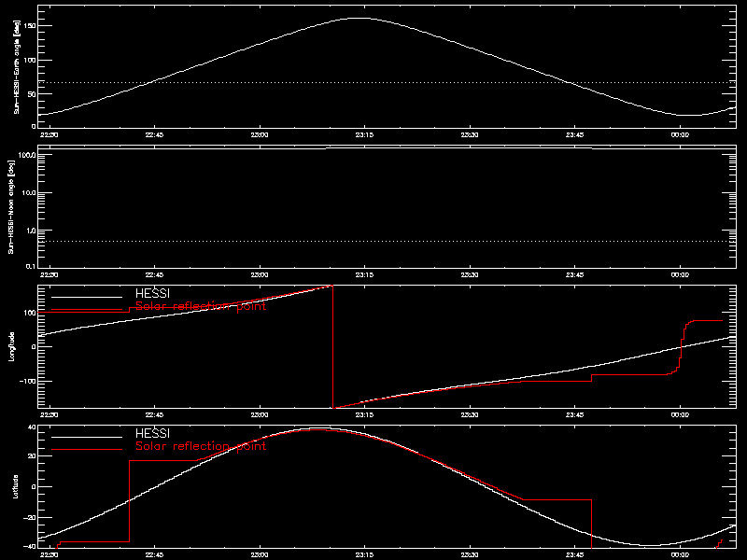Select the white HESSI legend text in Latitude plot

tap(152, 433)
